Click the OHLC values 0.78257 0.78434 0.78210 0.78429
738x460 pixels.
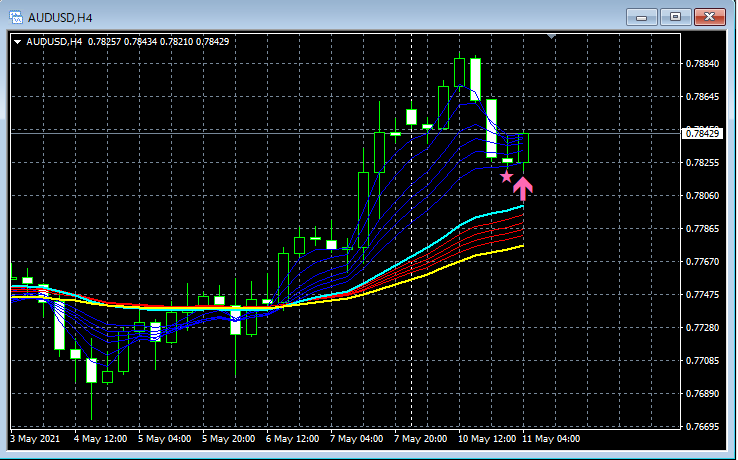pyautogui.click(x=159, y=42)
